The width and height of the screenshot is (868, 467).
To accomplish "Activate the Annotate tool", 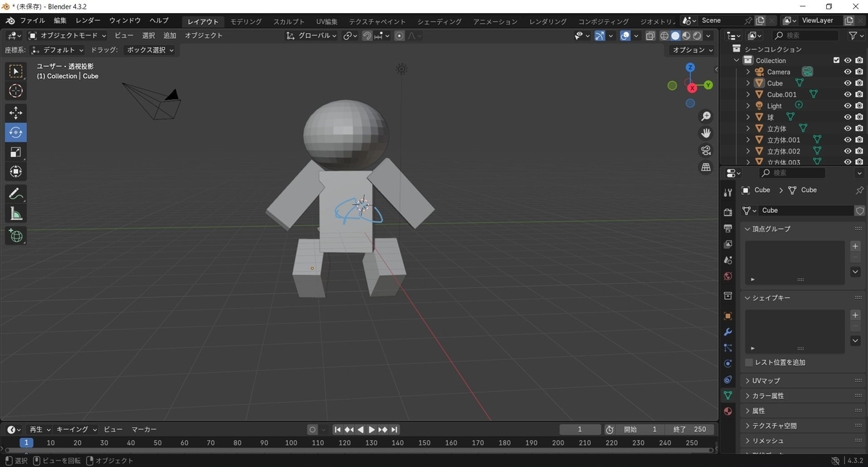I will tap(16, 193).
